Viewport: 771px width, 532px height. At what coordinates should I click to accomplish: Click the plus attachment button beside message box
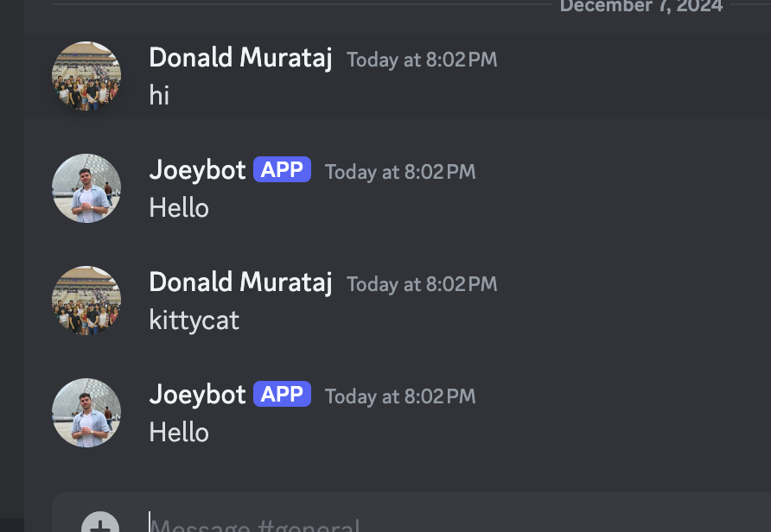(100, 522)
